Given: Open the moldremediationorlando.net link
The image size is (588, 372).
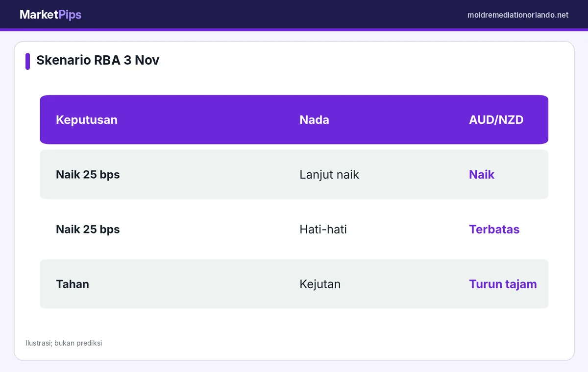Looking at the screenshot, I should coord(518,15).
